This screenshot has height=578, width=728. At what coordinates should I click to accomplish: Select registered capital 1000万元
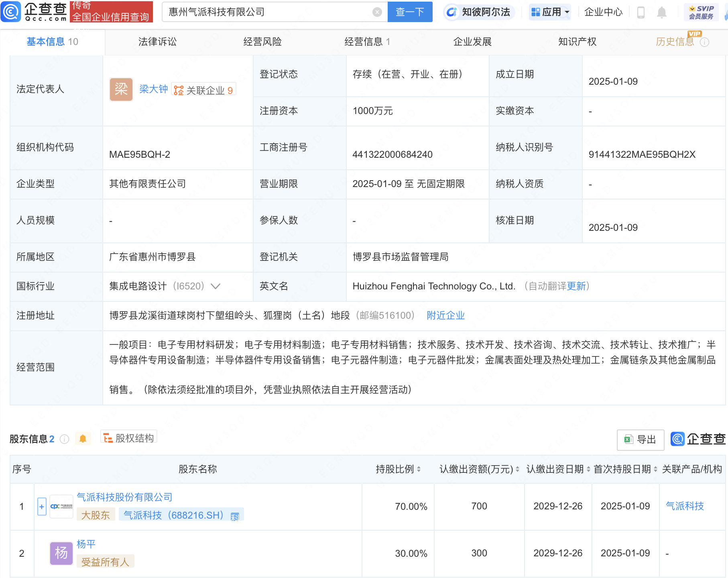373,111
